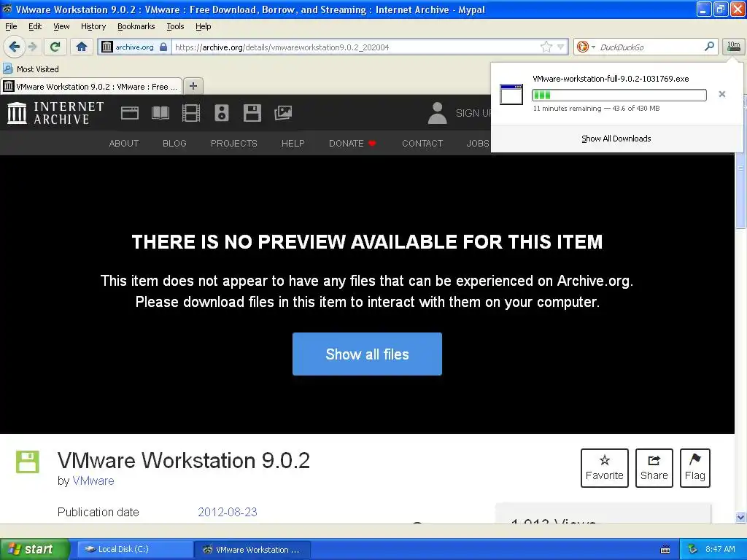Click the search magnifier icon

709,46
